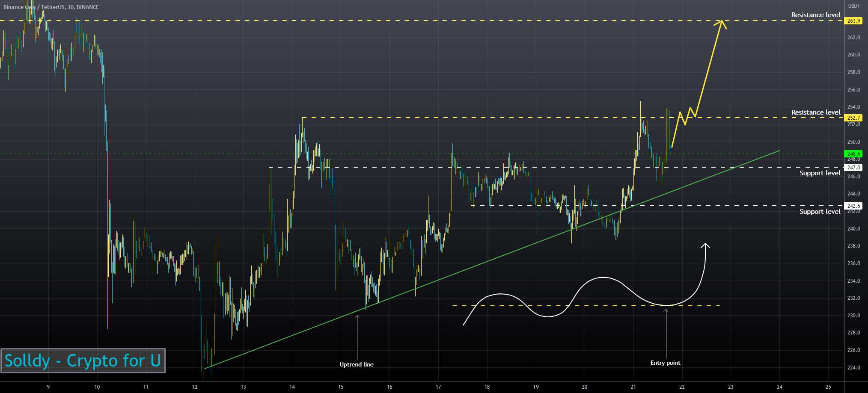Click the 247.0 support price label

click(853, 168)
